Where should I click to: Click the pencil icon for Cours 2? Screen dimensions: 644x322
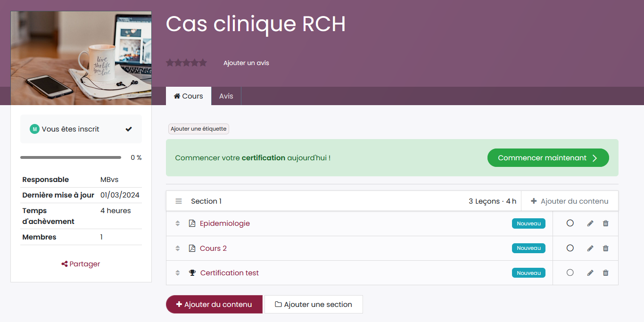590,248
